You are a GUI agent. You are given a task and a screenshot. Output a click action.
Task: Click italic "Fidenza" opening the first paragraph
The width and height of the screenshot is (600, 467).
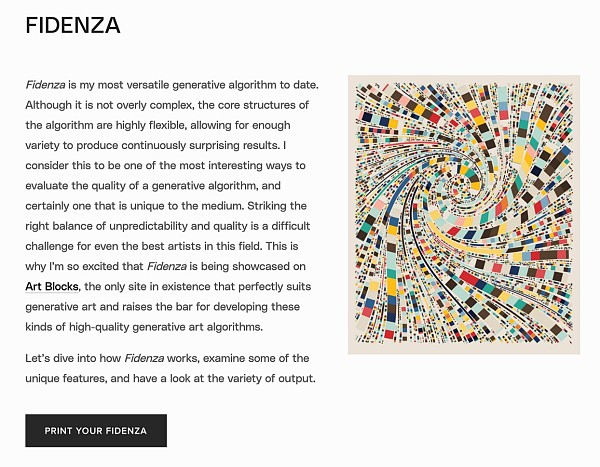tap(46, 86)
